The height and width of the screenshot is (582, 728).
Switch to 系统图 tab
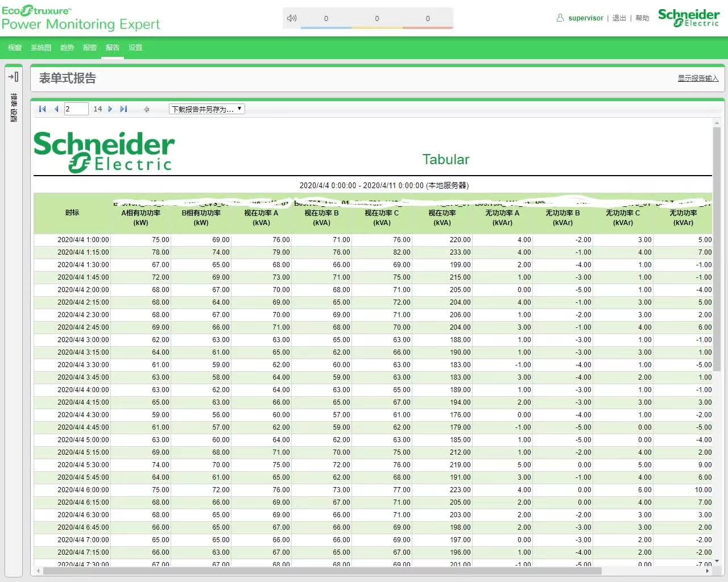pos(41,48)
